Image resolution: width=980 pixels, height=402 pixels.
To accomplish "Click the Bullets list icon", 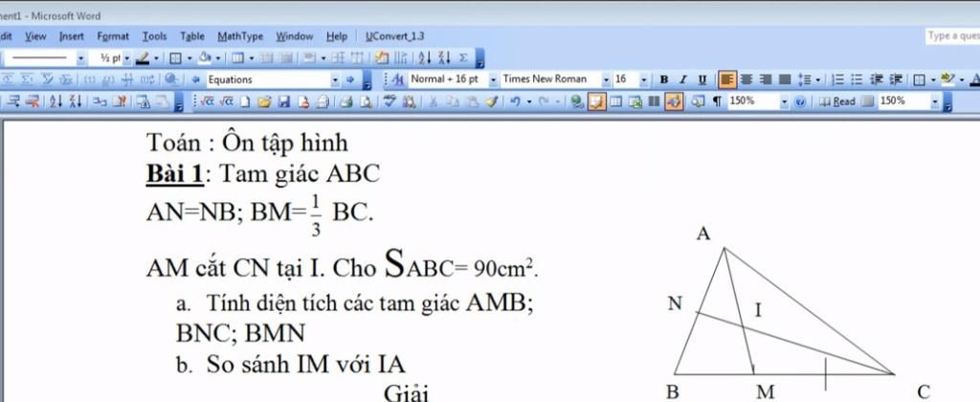I will click(x=857, y=79).
